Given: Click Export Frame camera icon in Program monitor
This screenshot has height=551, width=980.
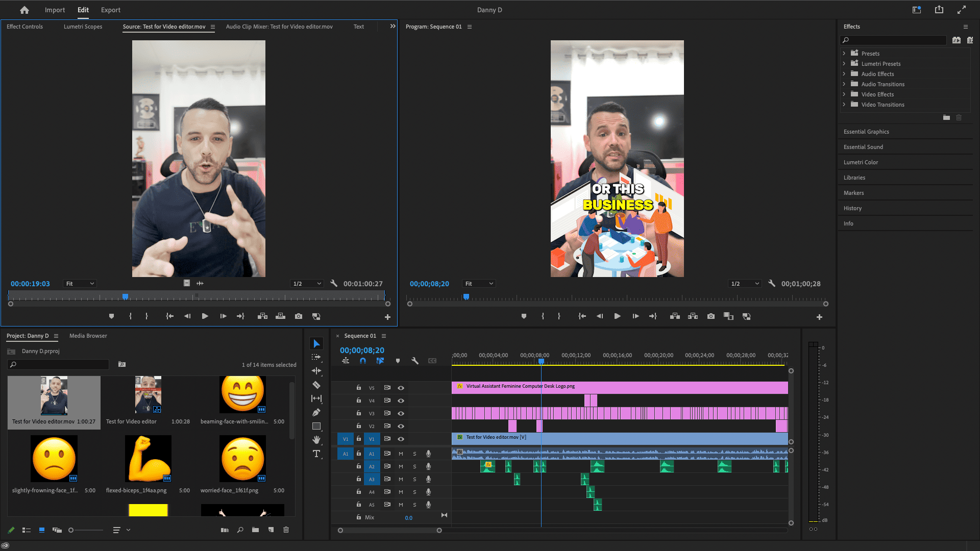Looking at the screenshot, I should pos(710,316).
